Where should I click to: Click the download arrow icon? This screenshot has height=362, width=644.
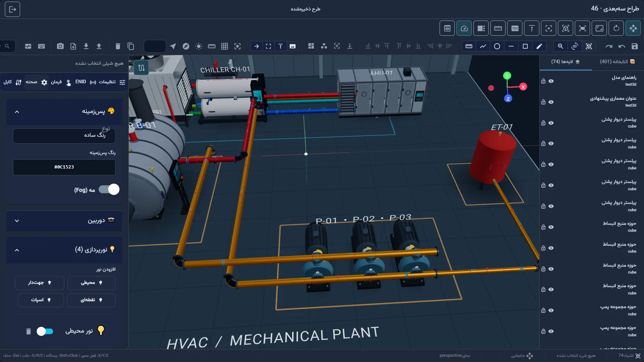pyautogui.click(x=86, y=46)
